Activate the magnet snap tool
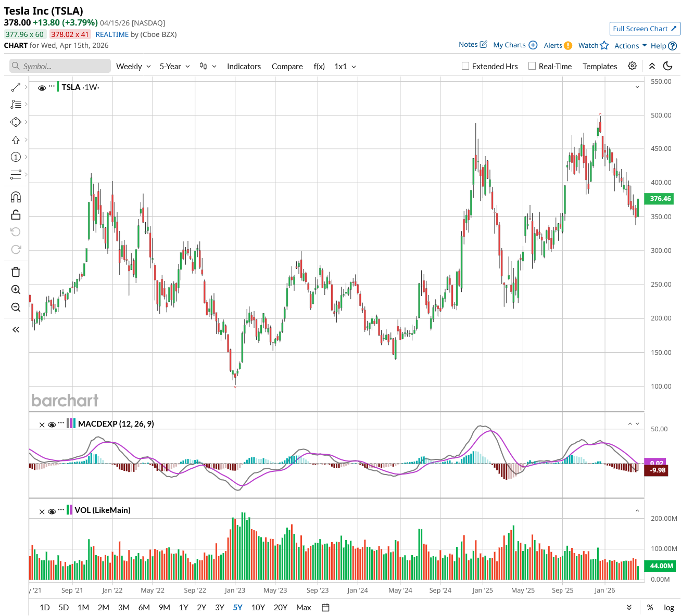Image resolution: width=681 pixels, height=616 pixels. 16,197
